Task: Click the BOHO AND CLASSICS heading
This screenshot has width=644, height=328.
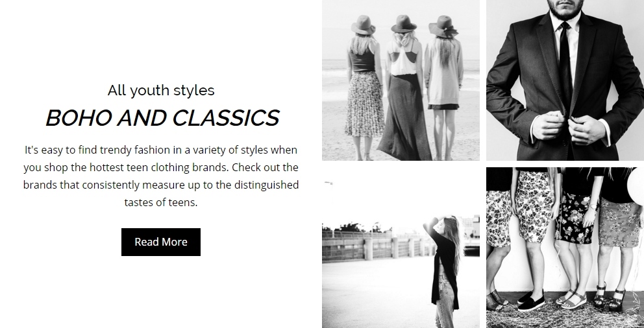Action: [x=163, y=118]
